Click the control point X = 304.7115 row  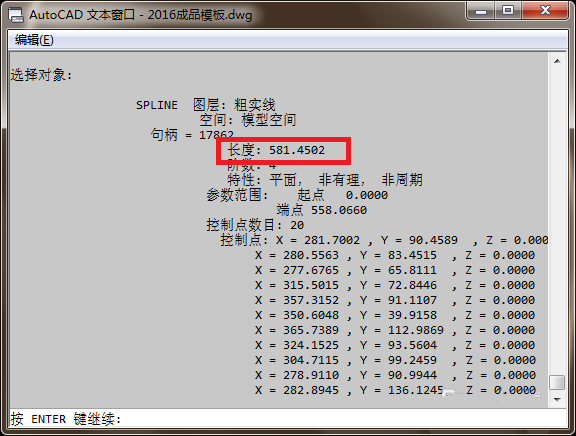pyautogui.click(x=395, y=360)
